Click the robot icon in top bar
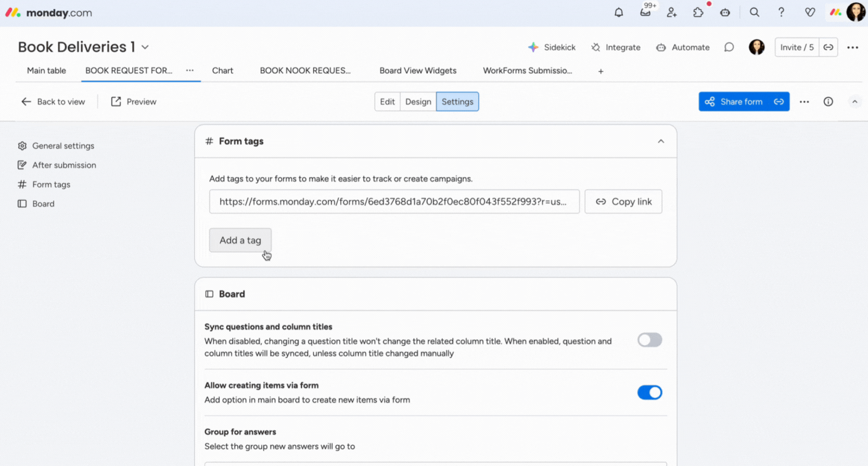The image size is (868, 466). (x=725, y=12)
